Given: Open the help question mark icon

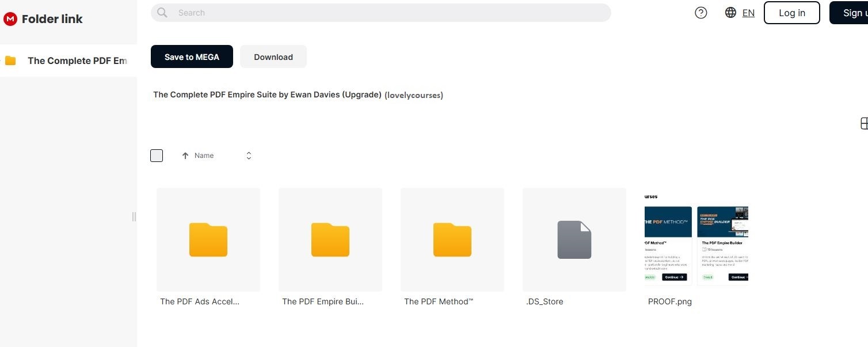Looking at the screenshot, I should (701, 13).
